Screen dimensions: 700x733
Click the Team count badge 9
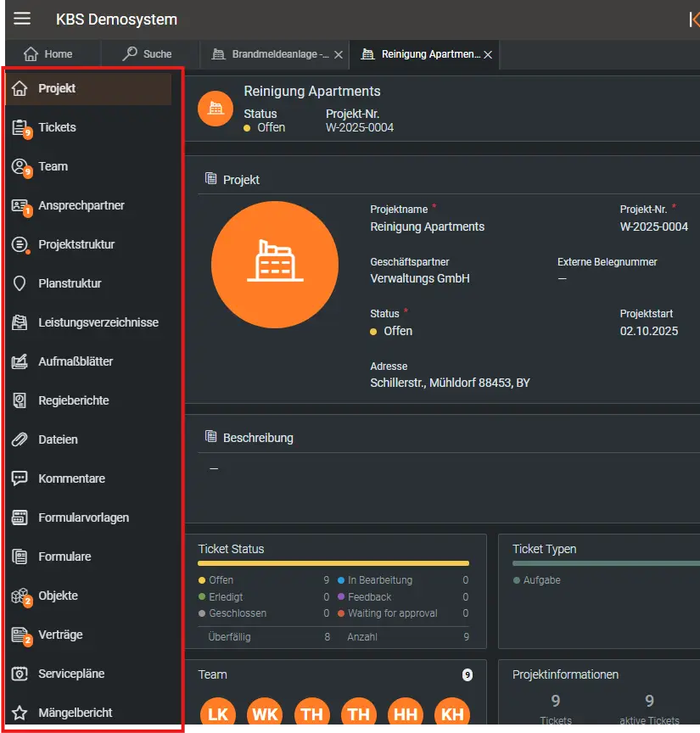click(x=468, y=674)
